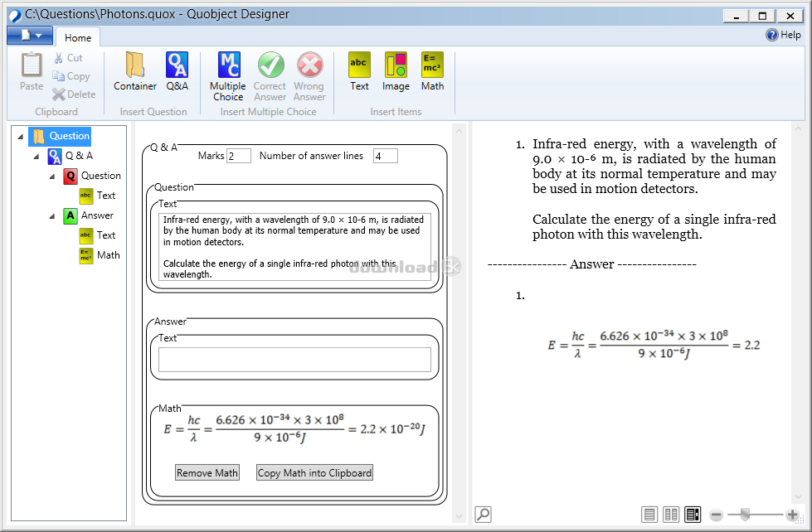Zoom out preview with minus icon
Screen dimensions: 812x532
(x=716, y=515)
